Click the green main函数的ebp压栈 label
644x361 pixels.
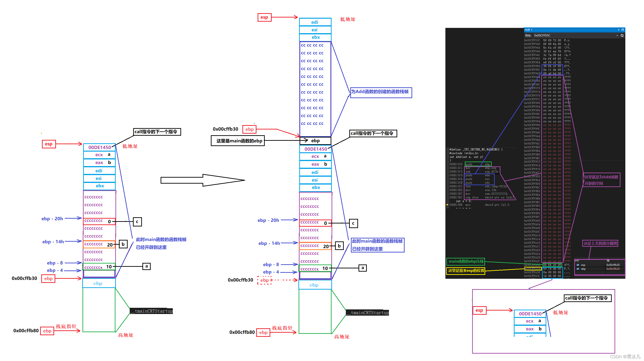pos(465,261)
